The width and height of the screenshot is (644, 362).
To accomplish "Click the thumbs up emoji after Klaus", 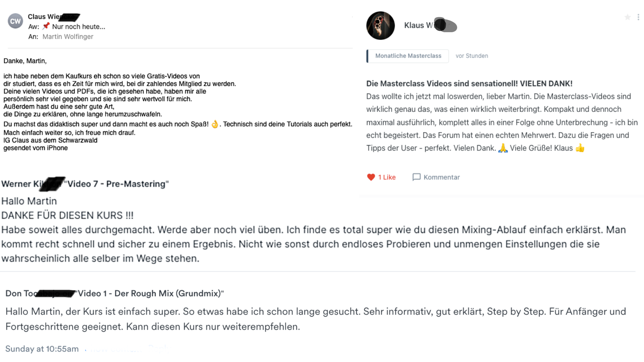I will point(580,148).
